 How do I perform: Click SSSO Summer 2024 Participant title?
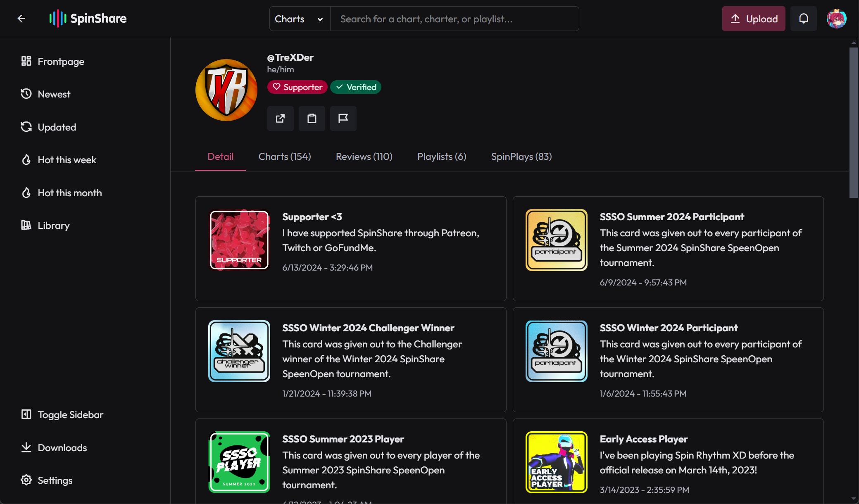671,217
